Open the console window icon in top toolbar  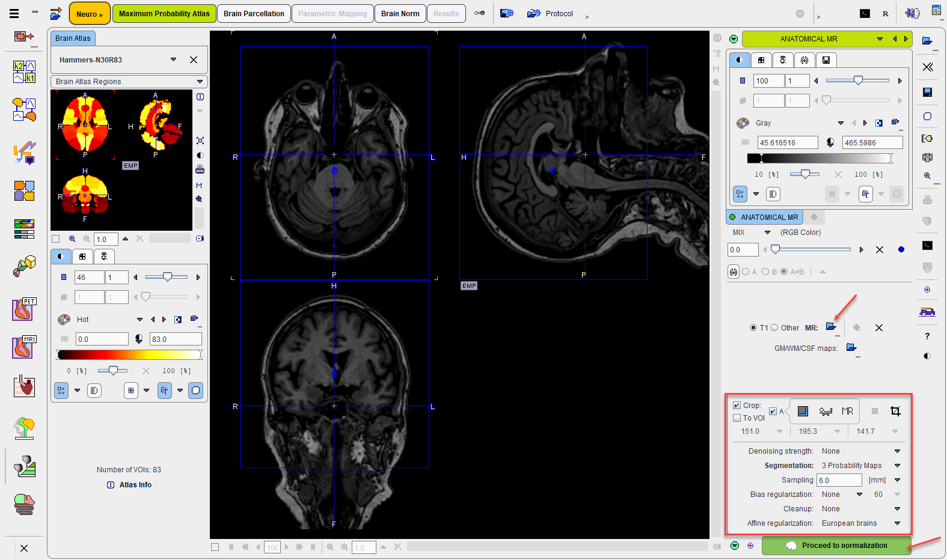pyautogui.click(x=865, y=13)
